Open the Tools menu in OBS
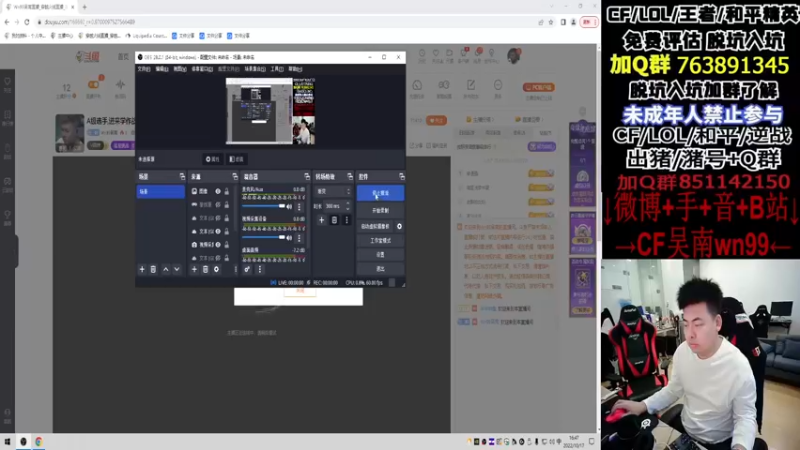 tap(277, 69)
